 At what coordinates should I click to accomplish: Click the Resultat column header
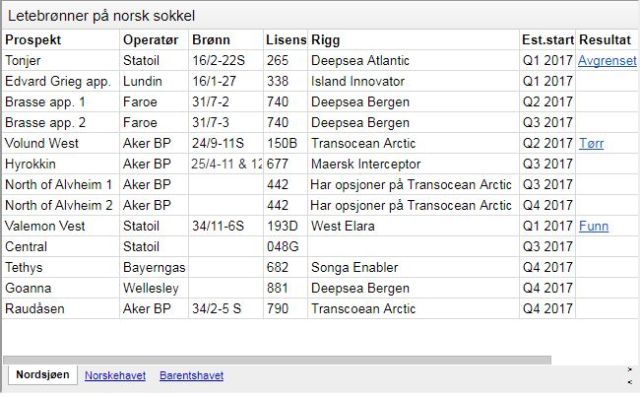[x=607, y=40]
